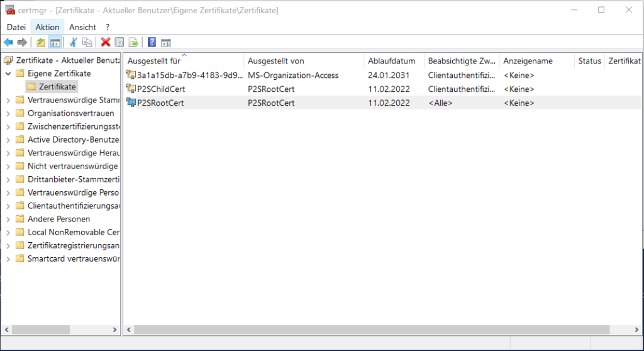644x351 pixels.
Task: Sort by Ablaufdatum column header
Action: [x=394, y=61]
